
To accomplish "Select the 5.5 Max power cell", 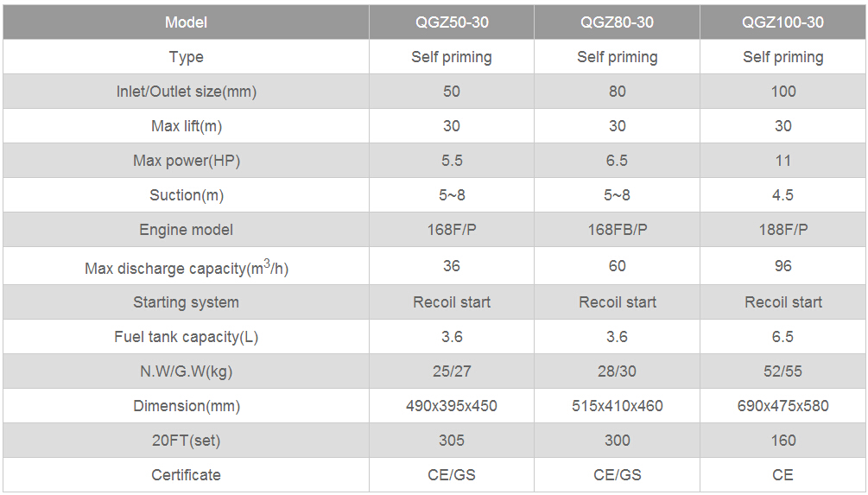I will click(452, 161).
